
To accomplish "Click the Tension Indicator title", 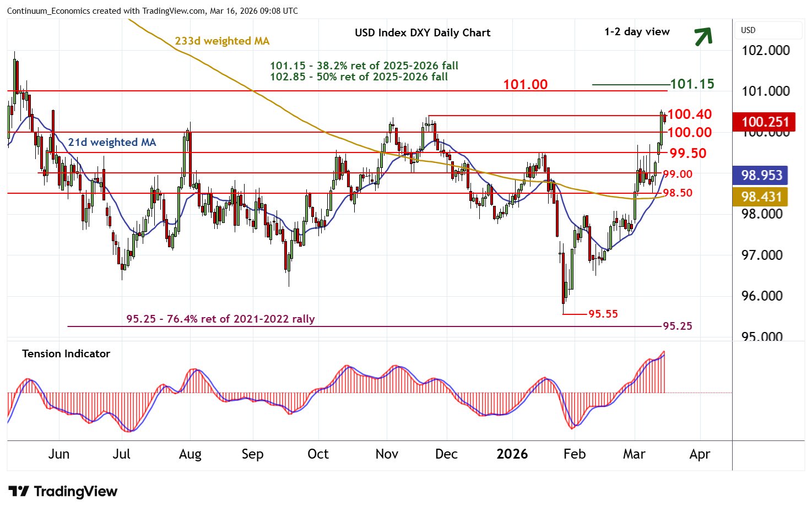I will click(x=66, y=354).
